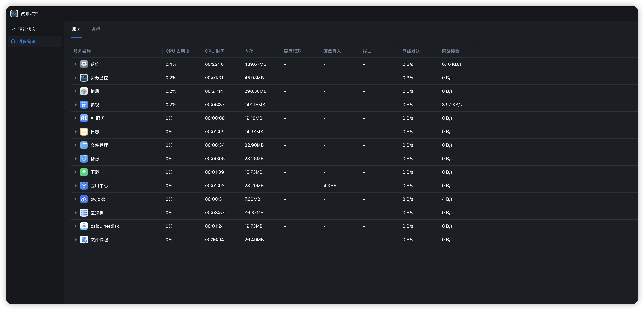Click the baidu.netdisk icon
The height and width of the screenshot is (310, 644).
click(x=84, y=226)
